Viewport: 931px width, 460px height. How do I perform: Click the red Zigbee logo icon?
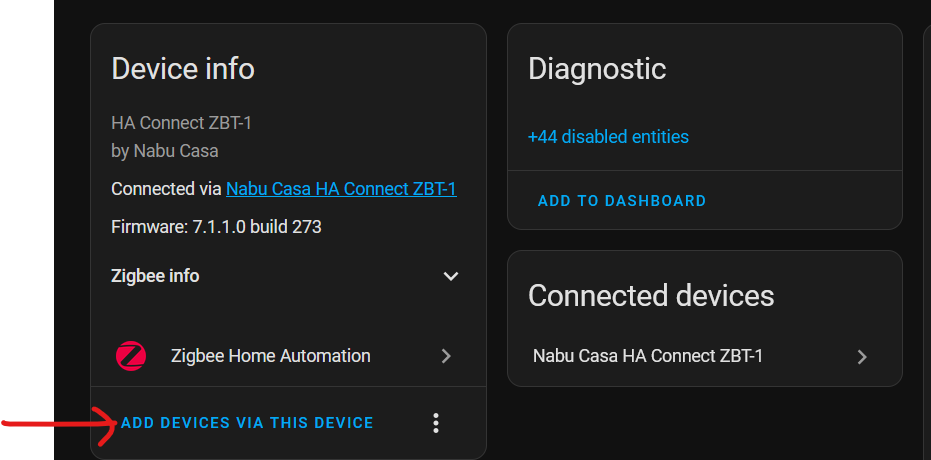pos(131,356)
